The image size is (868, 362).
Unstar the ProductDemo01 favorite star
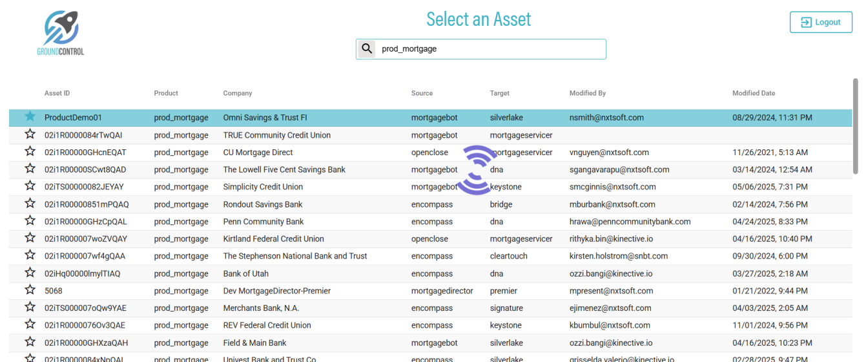(x=30, y=117)
